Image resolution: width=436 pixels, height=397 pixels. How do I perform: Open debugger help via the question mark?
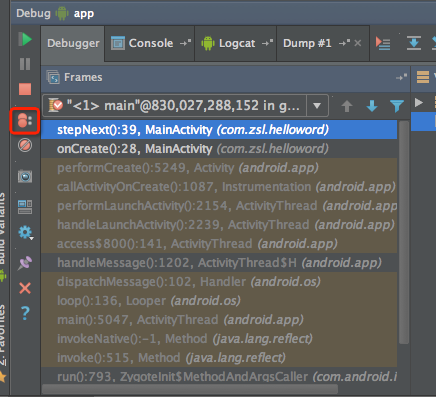(25, 313)
